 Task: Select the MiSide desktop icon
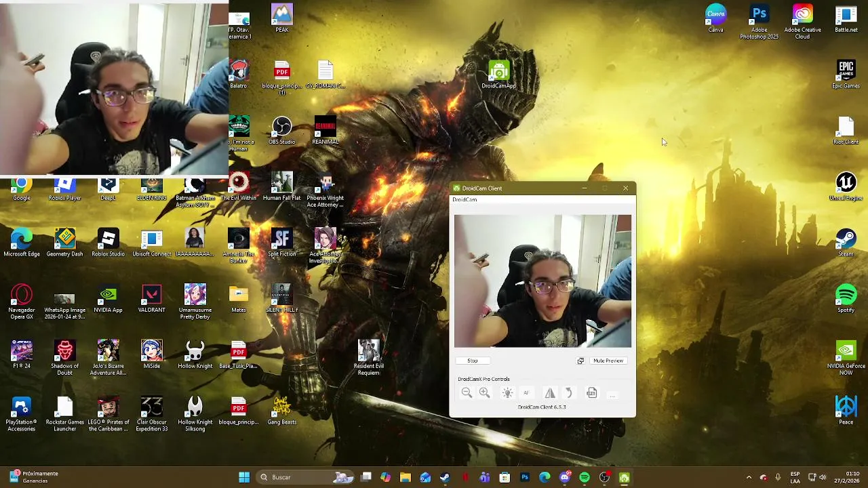tap(152, 354)
